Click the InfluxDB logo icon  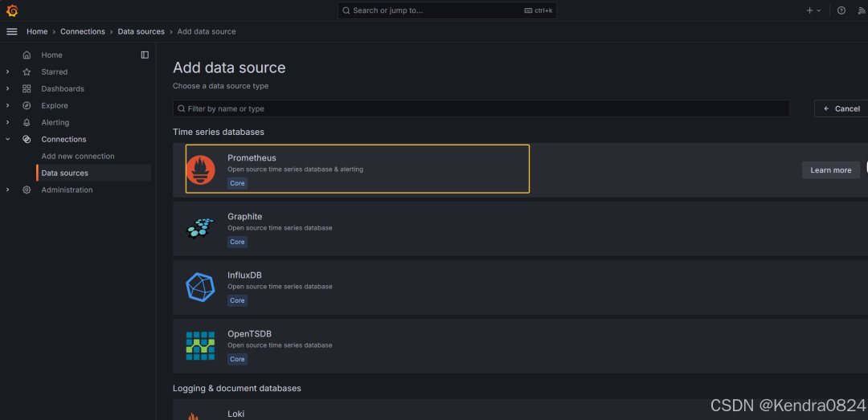click(x=200, y=287)
